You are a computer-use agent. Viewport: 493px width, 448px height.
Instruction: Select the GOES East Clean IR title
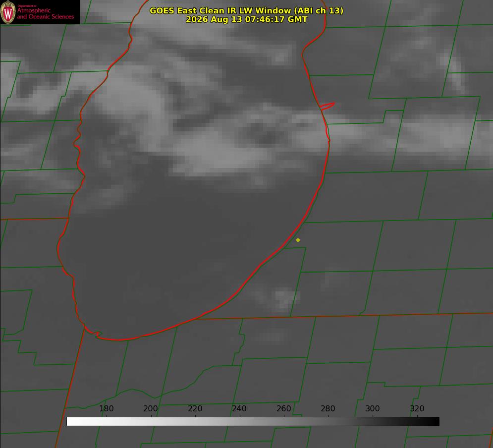click(x=246, y=10)
